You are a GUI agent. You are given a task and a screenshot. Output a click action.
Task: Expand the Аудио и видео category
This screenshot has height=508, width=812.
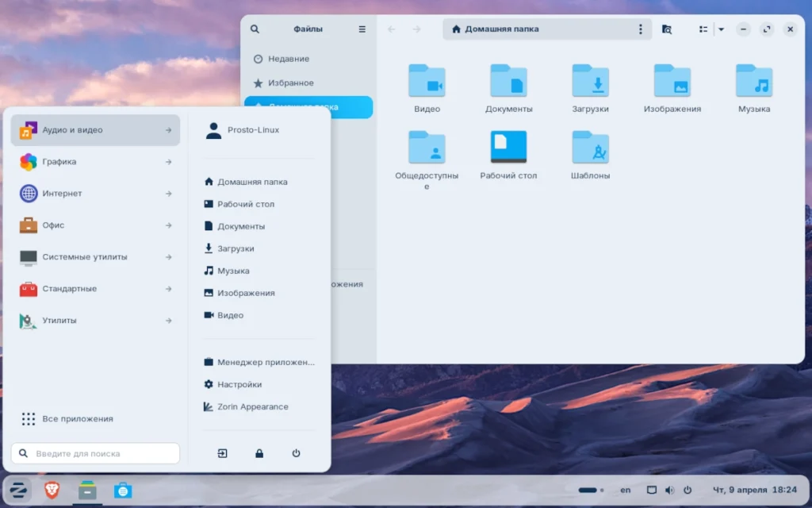[95, 130]
